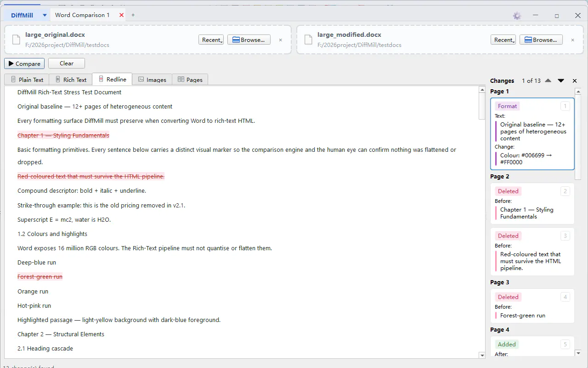Add a new comparison tab with plus
The width and height of the screenshot is (588, 368).
click(x=133, y=15)
